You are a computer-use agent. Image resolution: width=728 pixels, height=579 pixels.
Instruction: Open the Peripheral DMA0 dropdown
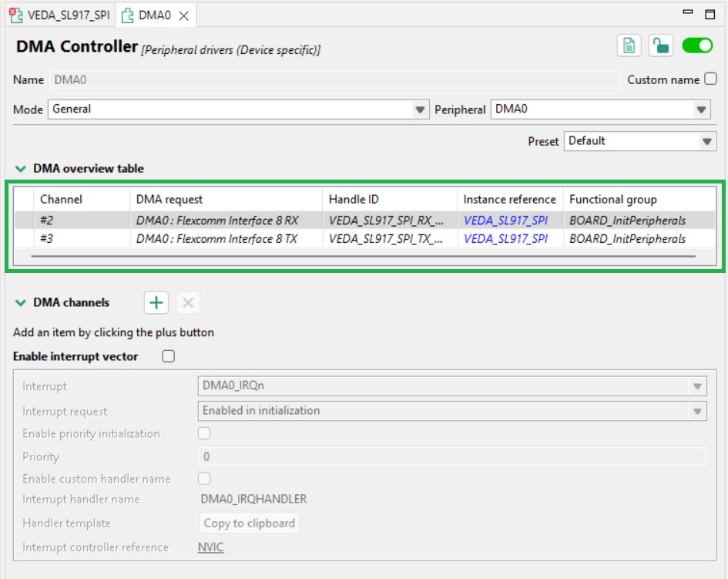pyautogui.click(x=701, y=110)
